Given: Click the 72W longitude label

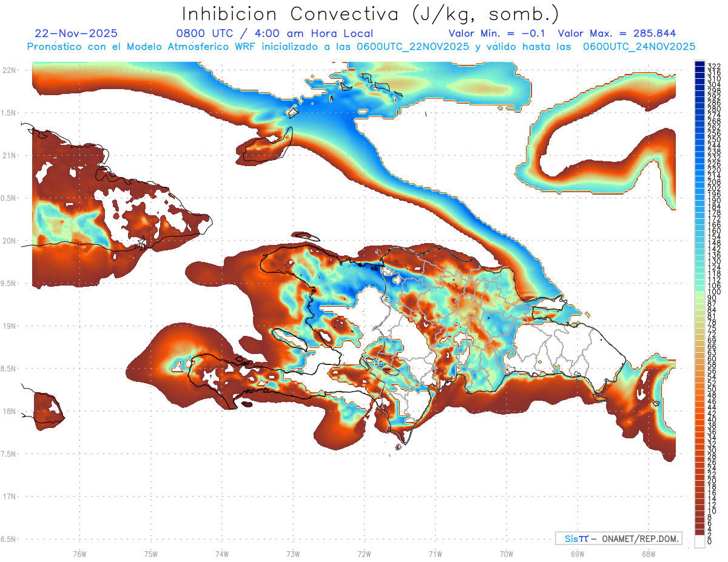Looking at the screenshot, I should pyautogui.click(x=364, y=554).
